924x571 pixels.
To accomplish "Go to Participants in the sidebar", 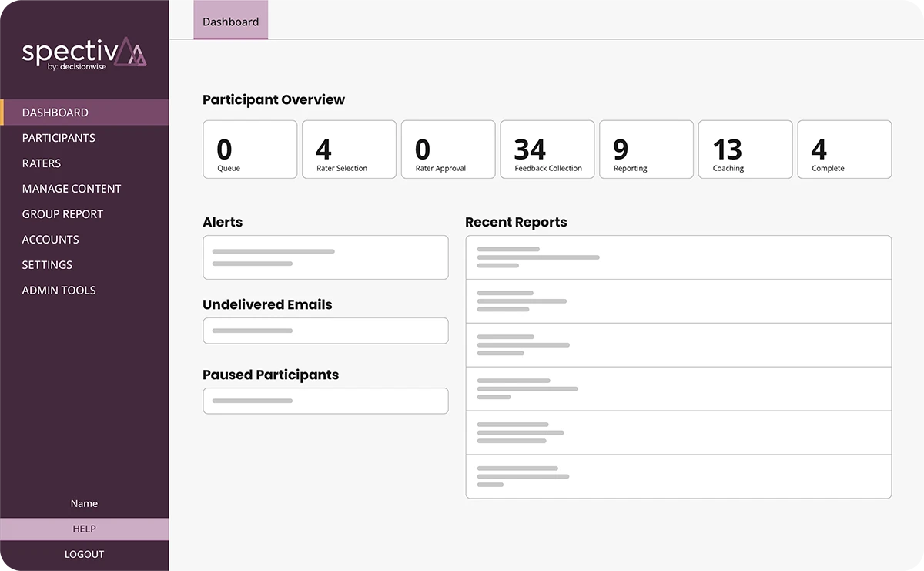I will click(59, 138).
